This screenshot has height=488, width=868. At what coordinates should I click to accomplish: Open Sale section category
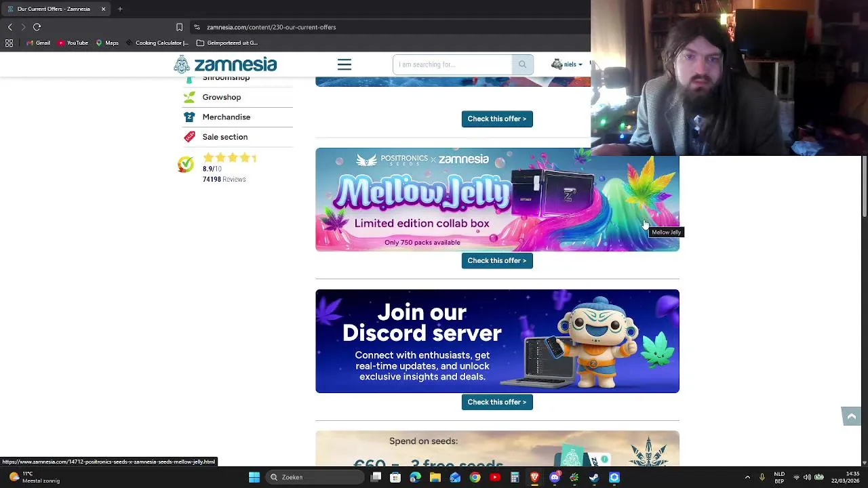(x=225, y=137)
